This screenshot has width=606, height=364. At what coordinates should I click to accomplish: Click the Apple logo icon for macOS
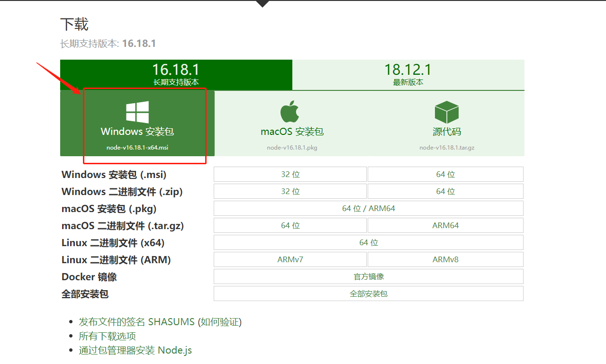coord(290,112)
